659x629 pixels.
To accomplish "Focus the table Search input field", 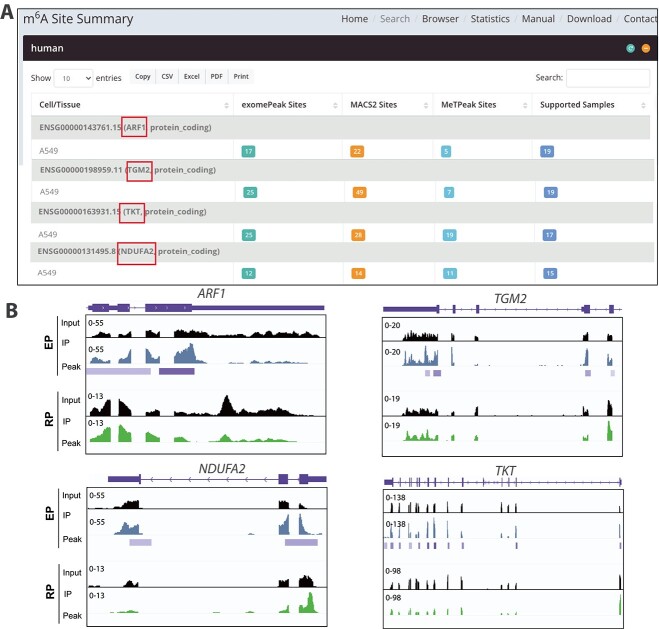I will pyautogui.click(x=608, y=78).
